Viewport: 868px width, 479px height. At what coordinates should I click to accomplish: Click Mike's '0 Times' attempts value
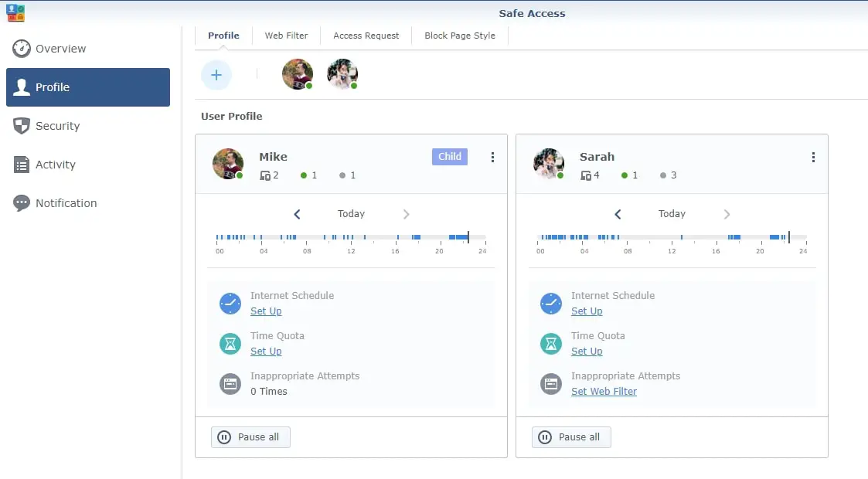point(268,391)
